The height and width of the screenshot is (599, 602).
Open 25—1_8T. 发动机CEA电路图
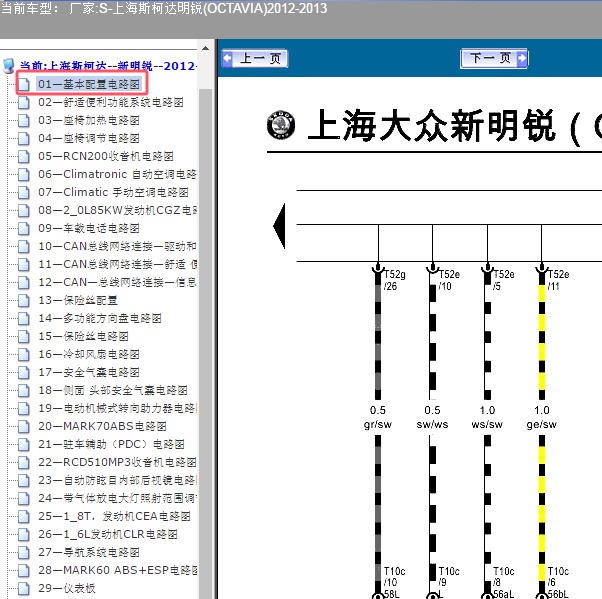114,516
